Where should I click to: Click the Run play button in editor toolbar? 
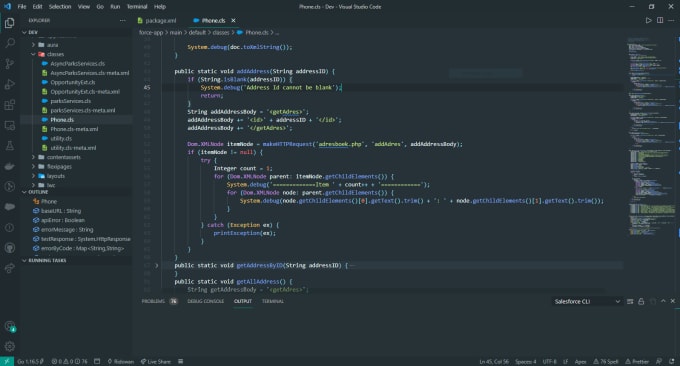tap(648, 20)
